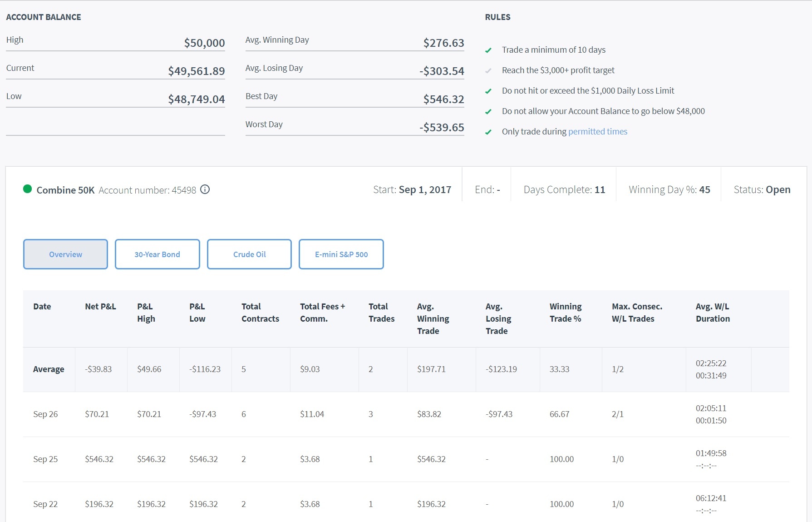Open the Overview tab
Viewport: 812px width, 522px height.
[65, 254]
